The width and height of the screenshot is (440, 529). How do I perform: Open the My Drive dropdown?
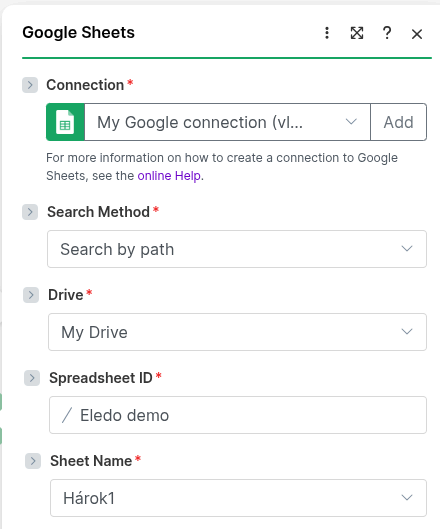point(237,332)
